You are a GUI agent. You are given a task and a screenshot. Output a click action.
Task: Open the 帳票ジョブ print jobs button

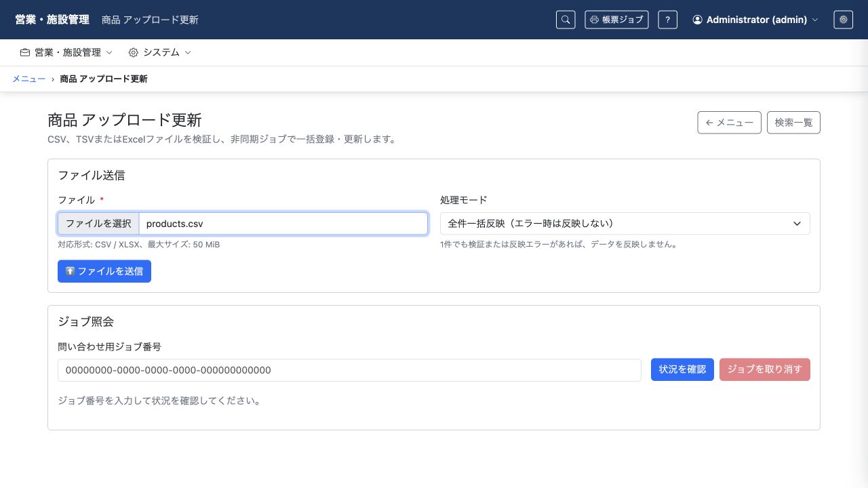click(616, 20)
